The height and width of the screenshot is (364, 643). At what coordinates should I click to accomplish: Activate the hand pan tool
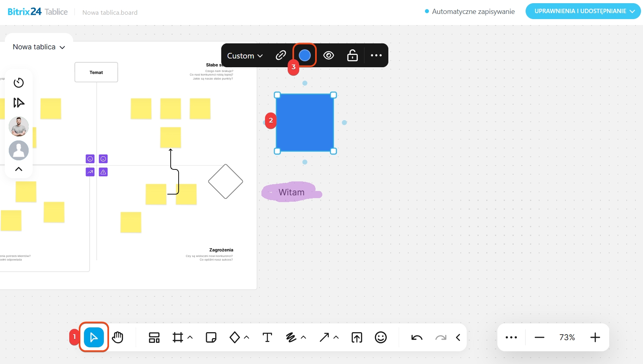(118, 337)
